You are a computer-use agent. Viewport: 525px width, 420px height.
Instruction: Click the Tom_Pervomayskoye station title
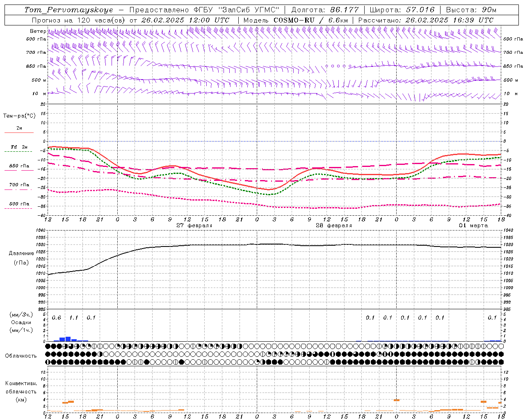[x=69, y=10]
